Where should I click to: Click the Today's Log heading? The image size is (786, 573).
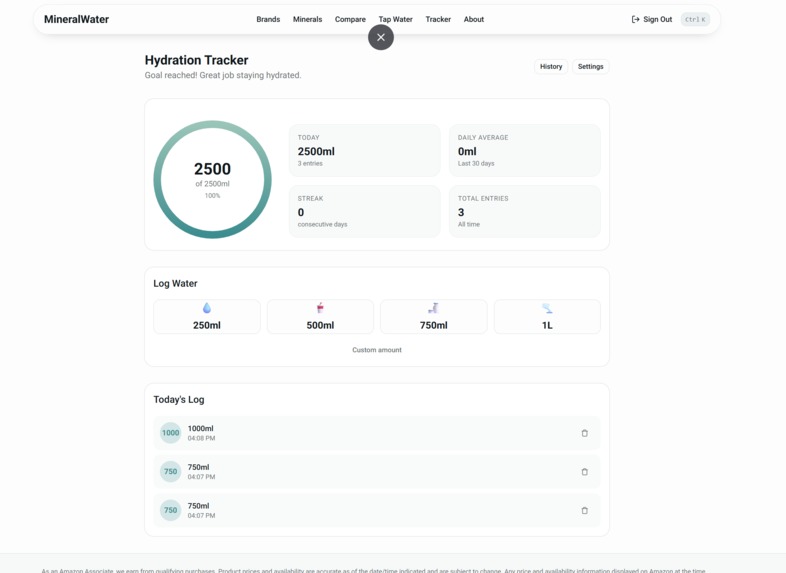[179, 400]
